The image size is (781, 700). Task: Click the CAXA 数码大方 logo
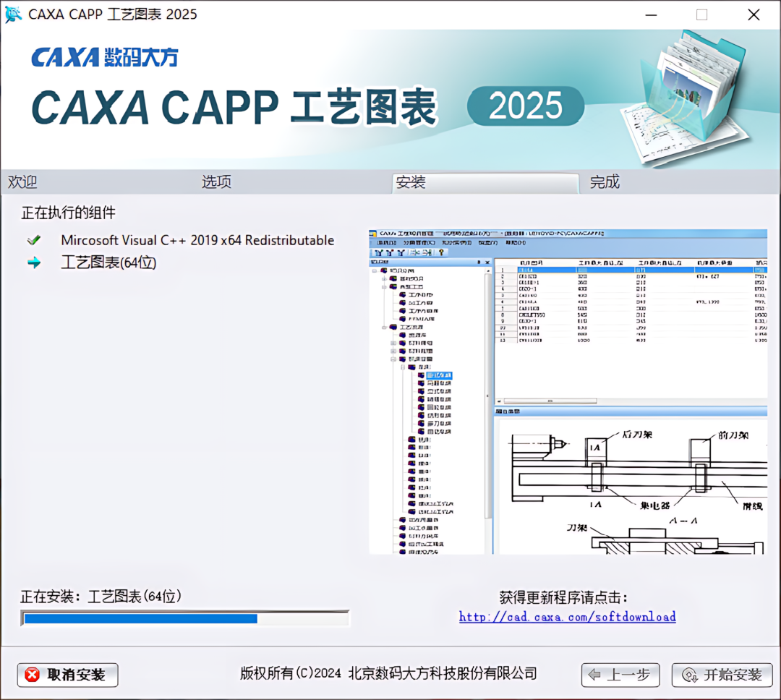[105, 57]
